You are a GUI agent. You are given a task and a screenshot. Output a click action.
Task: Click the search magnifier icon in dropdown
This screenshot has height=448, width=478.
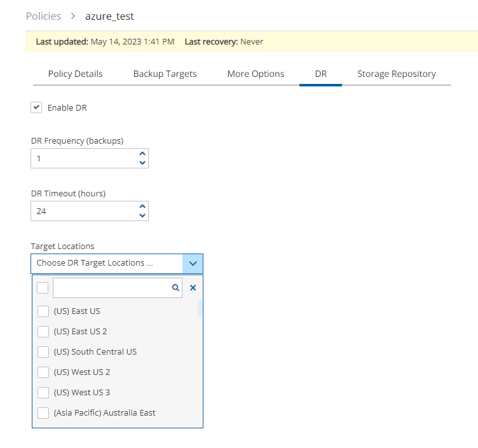[175, 288]
